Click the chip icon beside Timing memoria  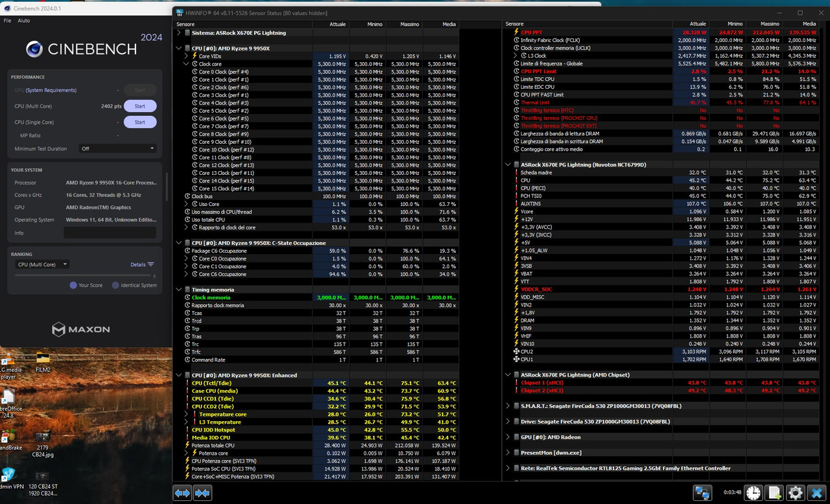point(187,290)
